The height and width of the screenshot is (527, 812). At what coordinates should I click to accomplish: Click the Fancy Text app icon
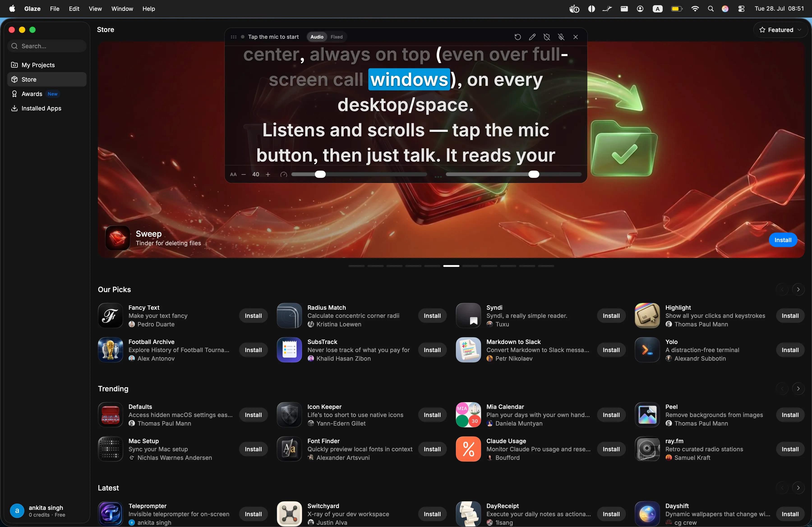(x=110, y=316)
